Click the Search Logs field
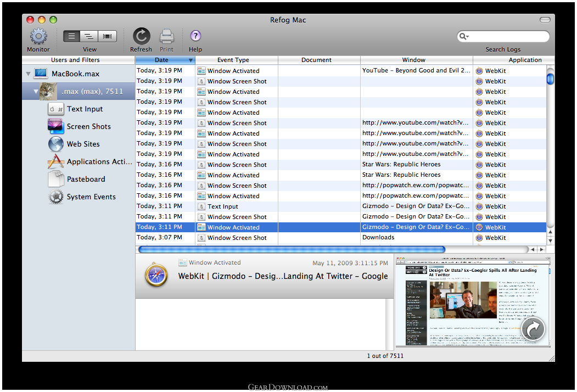 503,36
